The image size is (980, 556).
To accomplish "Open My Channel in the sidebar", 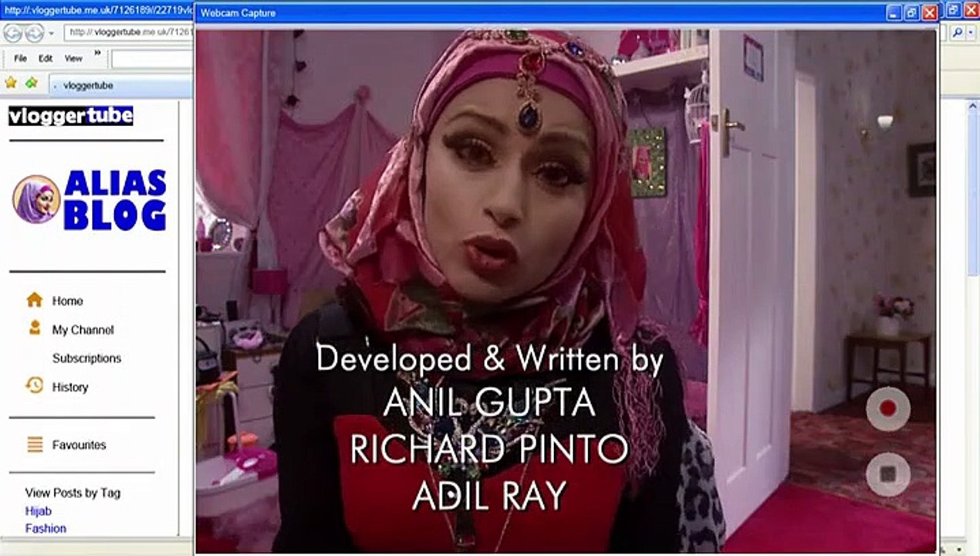I will [83, 330].
